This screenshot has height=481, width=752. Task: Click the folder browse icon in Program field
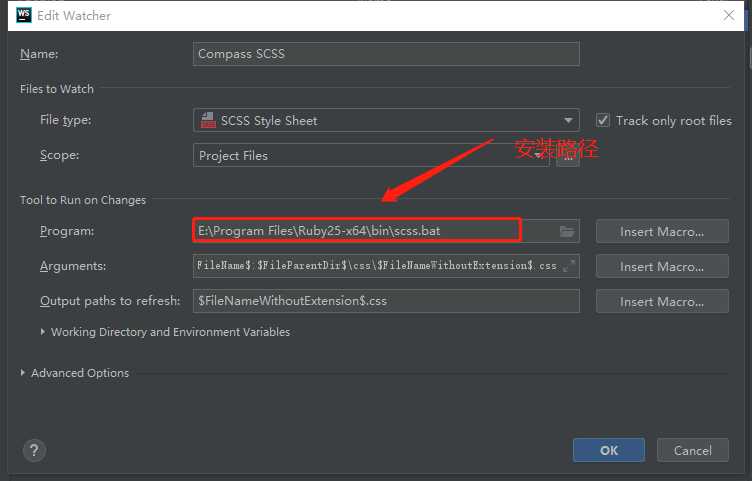(567, 232)
